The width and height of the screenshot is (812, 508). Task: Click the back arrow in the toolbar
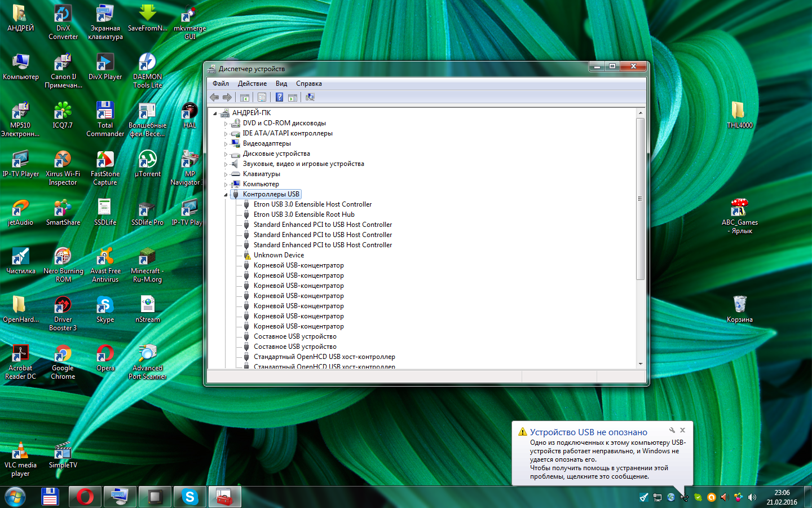tap(214, 97)
